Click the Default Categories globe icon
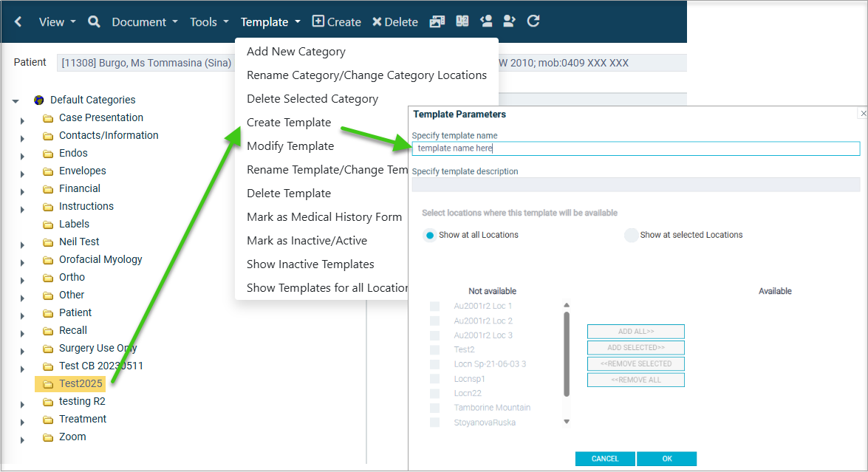This screenshot has height=472, width=868. (38, 100)
